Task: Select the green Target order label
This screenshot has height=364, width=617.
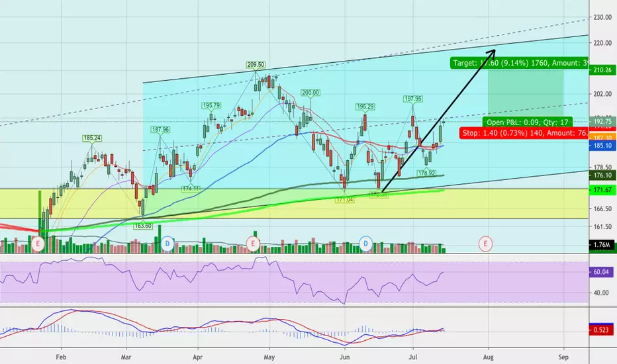Action: 520,63
